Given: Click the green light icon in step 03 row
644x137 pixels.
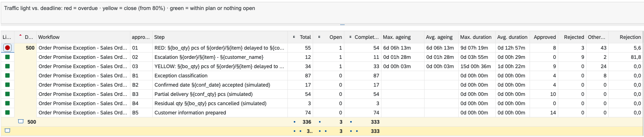Looking at the screenshot, I should tap(7, 66).
